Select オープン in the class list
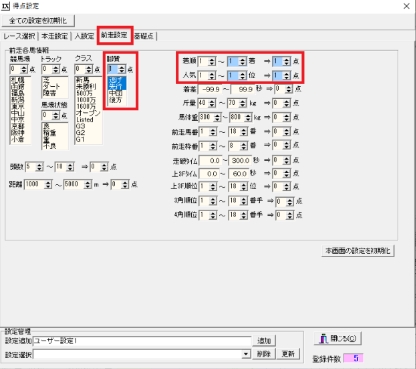The width and height of the screenshot is (416, 369). [x=88, y=113]
